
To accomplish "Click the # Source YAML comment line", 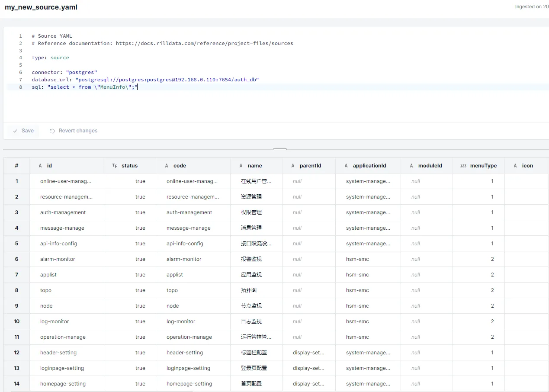I will pos(52,36).
